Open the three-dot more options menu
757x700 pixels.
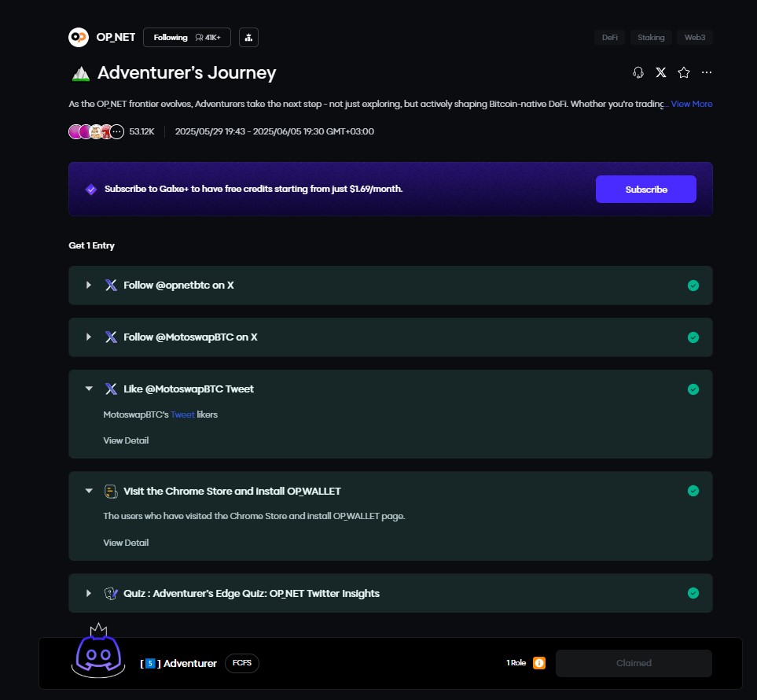pyautogui.click(x=707, y=72)
